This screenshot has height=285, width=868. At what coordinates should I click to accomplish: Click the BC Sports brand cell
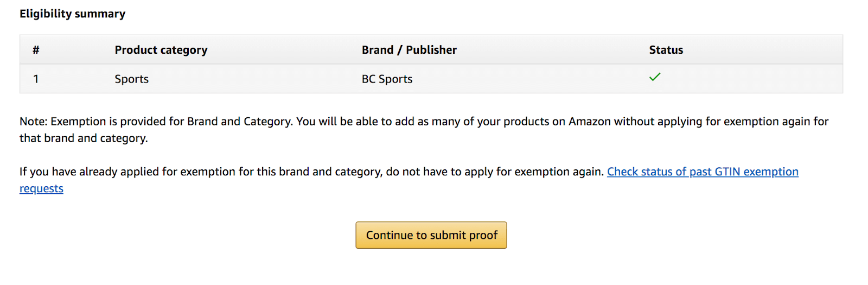pyautogui.click(x=387, y=79)
